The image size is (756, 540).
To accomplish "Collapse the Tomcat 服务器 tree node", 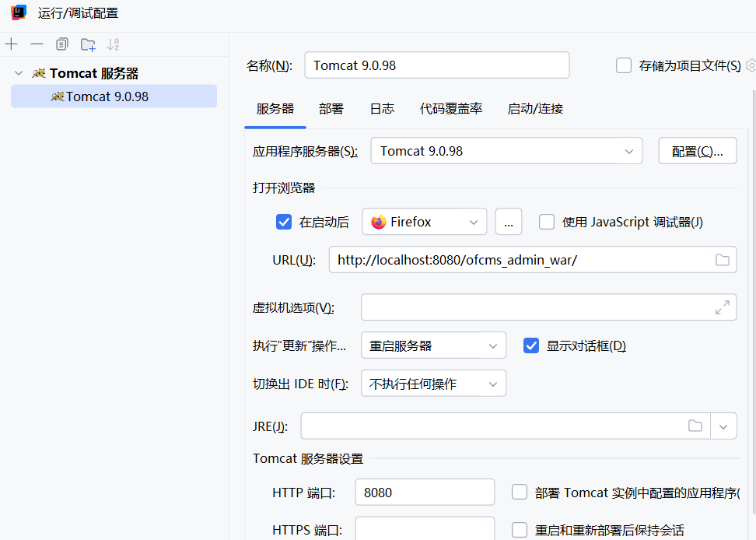I will point(19,73).
